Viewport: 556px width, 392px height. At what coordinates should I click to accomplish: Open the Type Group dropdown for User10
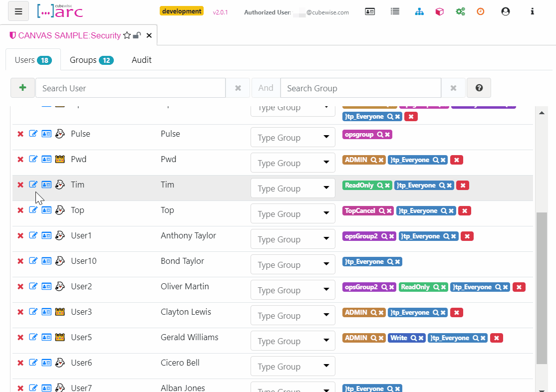pos(292,264)
